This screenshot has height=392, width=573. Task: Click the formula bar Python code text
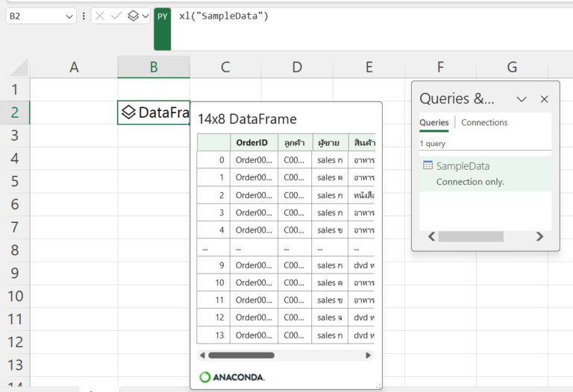point(224,16)
